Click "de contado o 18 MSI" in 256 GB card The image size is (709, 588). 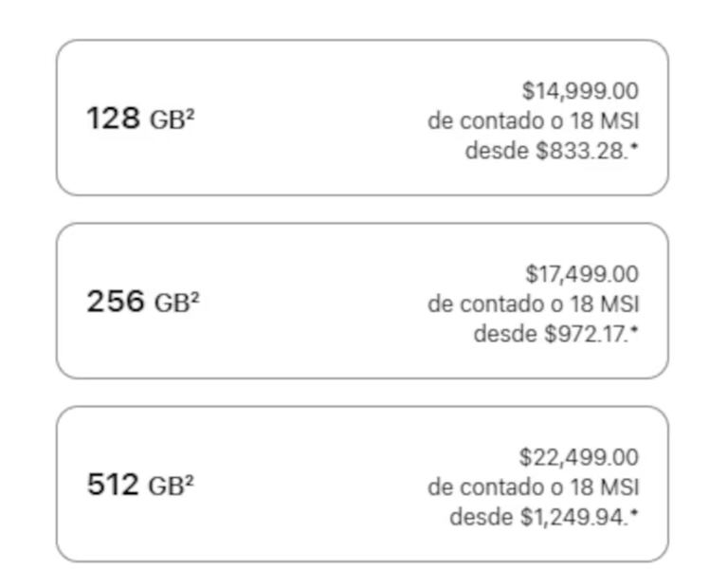coord(534,304)
